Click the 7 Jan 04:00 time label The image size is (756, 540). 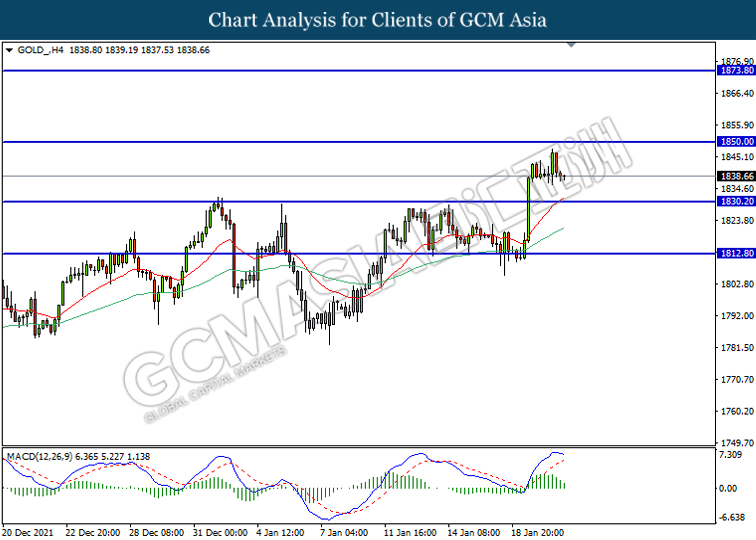344,533
